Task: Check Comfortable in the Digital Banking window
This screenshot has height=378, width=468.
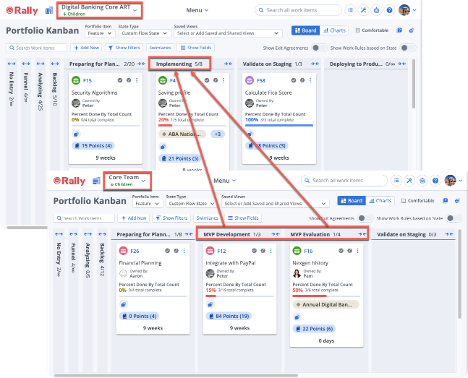Action: tap(358, 30)
